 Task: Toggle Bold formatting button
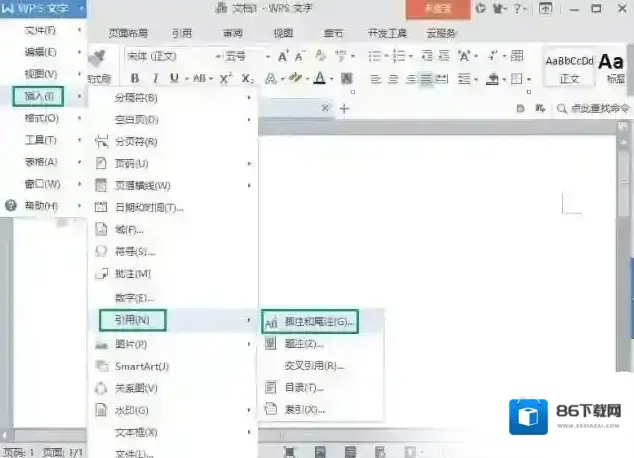point(135,78)
